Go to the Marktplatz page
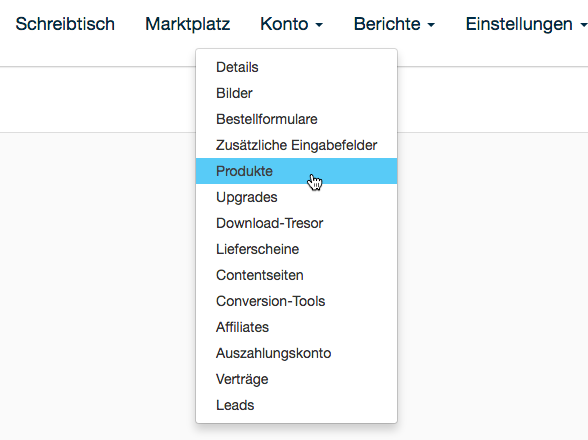This screenshot has height=440, width=588. [188, 24]
